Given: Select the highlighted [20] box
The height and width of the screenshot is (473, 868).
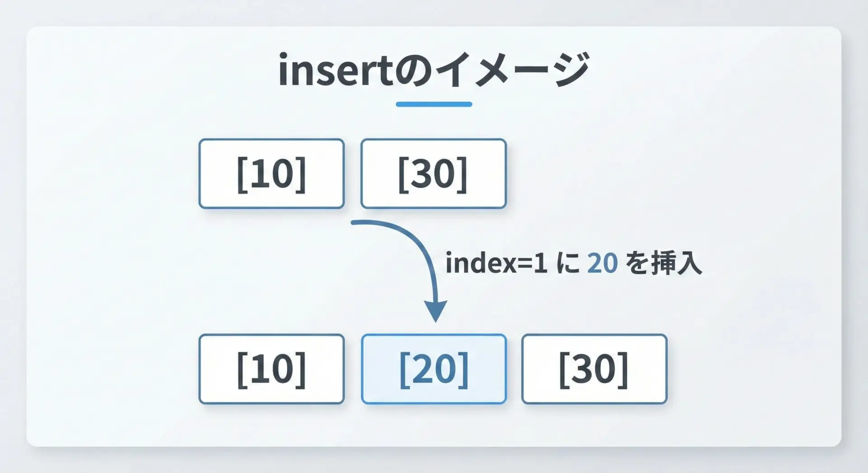Looking at the screenshot, I should tap(434, 369).
